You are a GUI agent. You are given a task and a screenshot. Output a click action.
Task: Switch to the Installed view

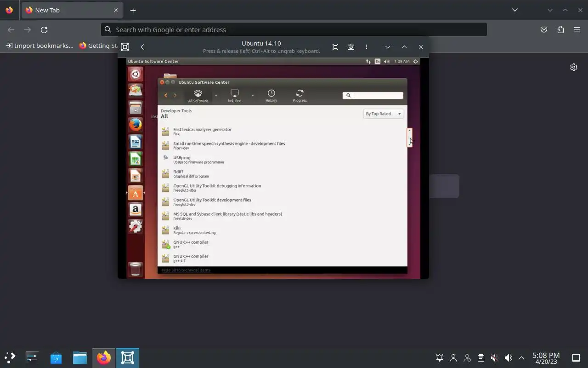coord(234,96)
